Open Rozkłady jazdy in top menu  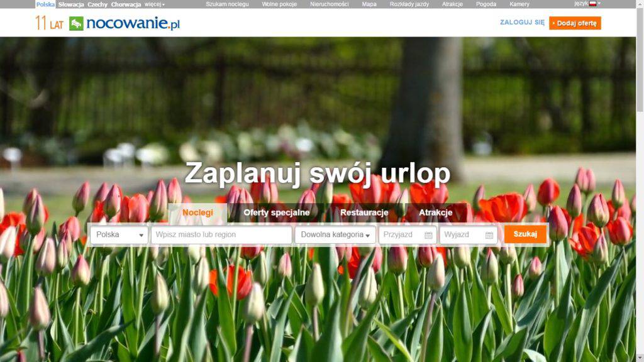[409, 4]
